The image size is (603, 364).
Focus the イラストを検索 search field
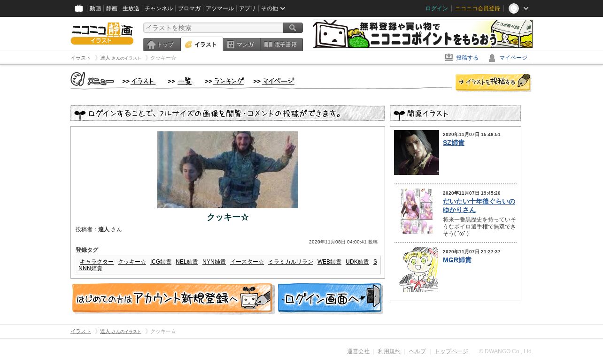(x=213, y=28)
